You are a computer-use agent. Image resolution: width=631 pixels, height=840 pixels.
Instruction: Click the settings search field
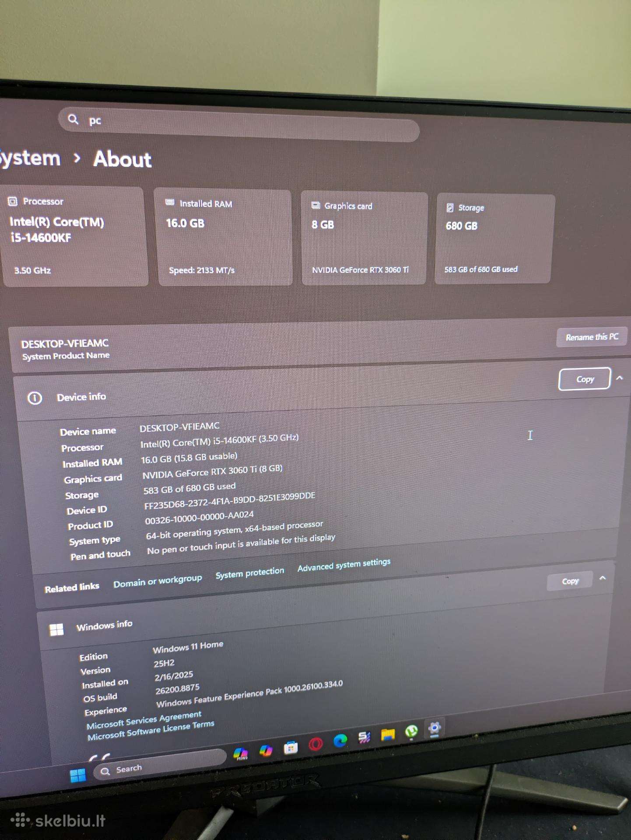click(239, 124)
